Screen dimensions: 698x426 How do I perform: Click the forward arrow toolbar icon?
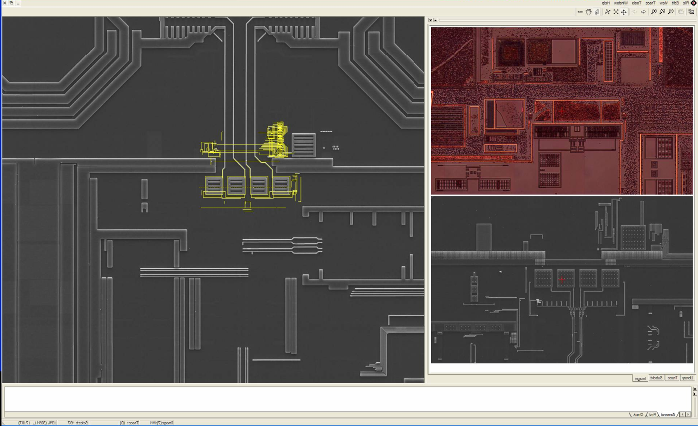coord(635,12)
